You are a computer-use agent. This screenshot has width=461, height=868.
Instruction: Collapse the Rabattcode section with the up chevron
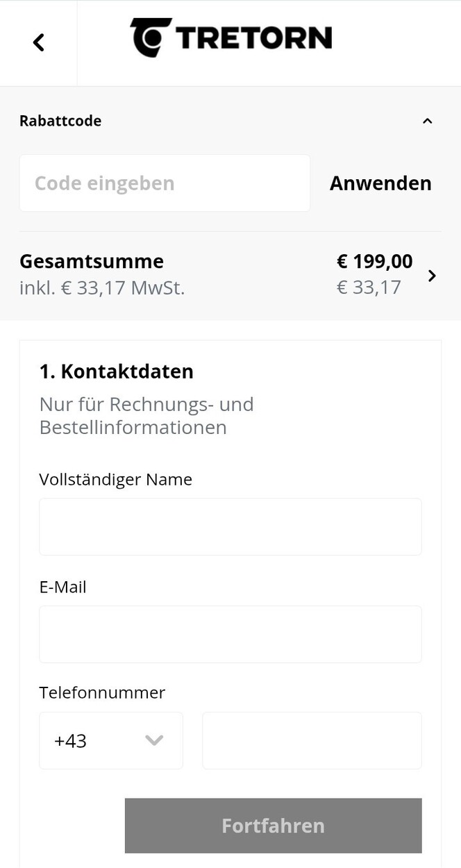(428, 121)
